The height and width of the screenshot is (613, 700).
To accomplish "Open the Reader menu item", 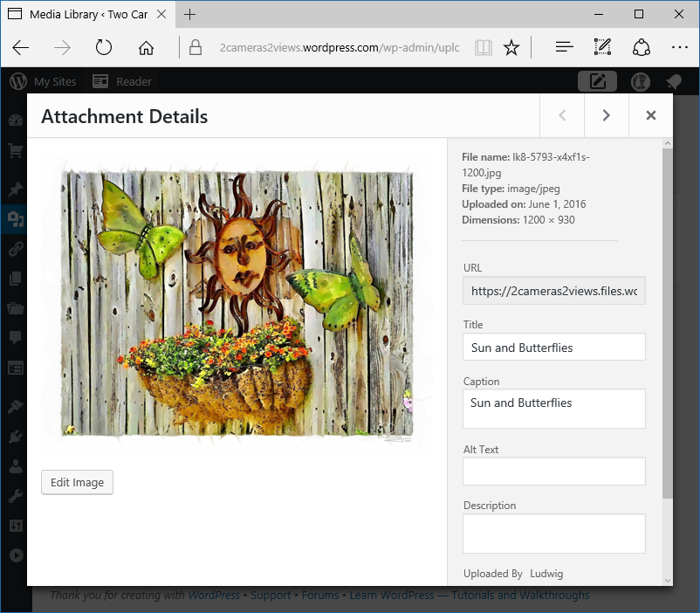I will pos(122,81).
